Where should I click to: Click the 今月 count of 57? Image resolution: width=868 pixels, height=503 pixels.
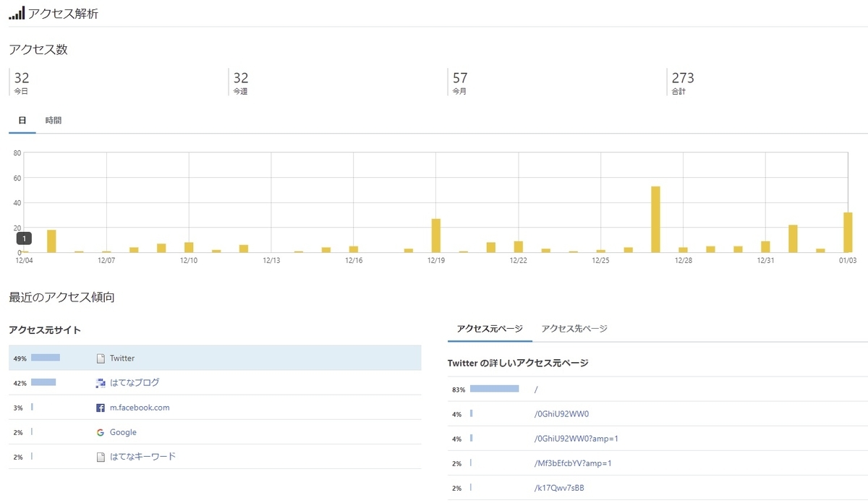[460, 78]
